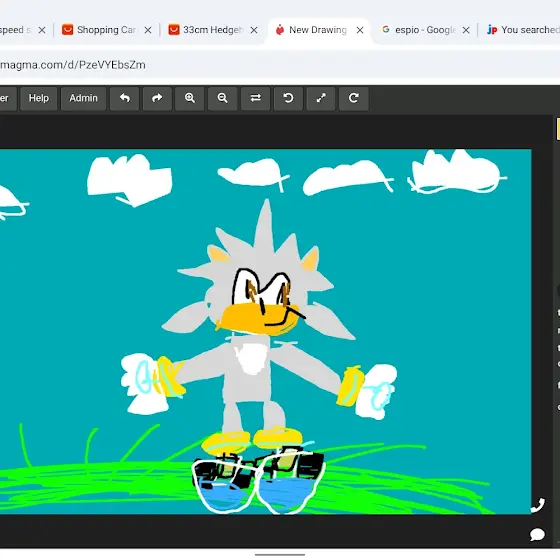Flip the view with the swap arrows icon

click(x=255, y=98)
